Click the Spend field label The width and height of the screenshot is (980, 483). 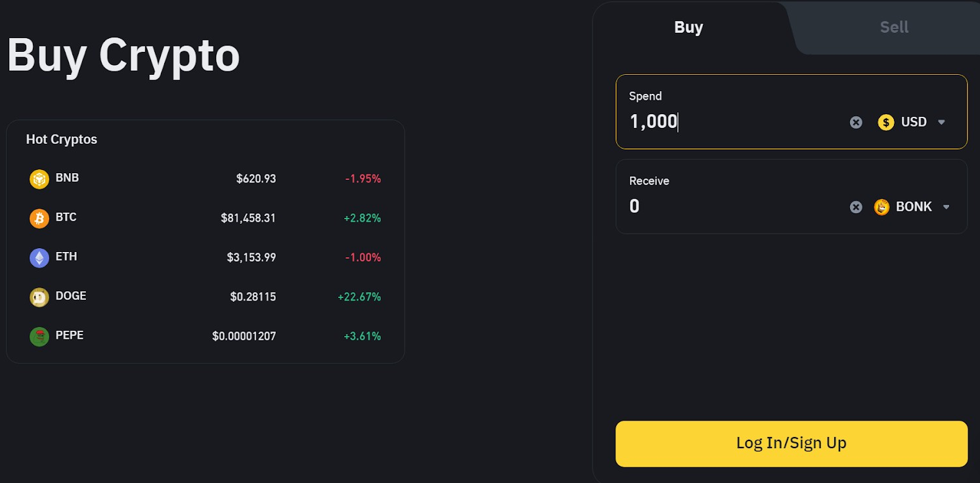click(x=646, y=96)
